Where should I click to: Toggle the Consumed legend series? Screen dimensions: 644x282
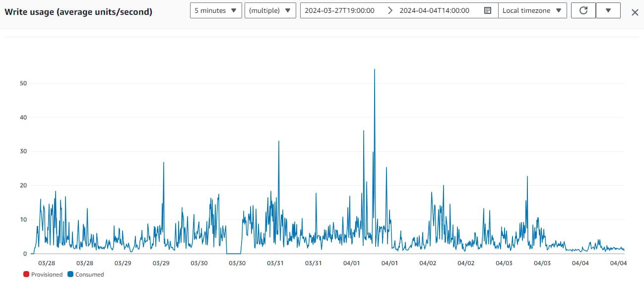click(86, 274)
